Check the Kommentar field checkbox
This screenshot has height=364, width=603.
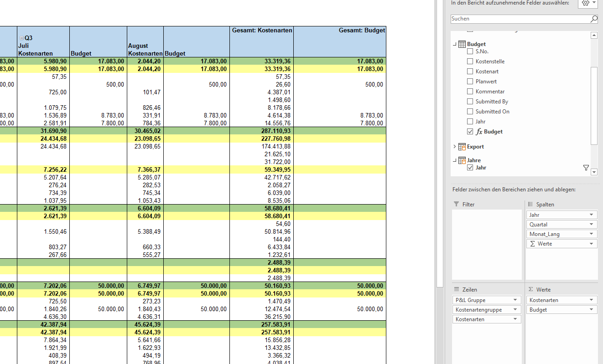(x=470, y=92)
